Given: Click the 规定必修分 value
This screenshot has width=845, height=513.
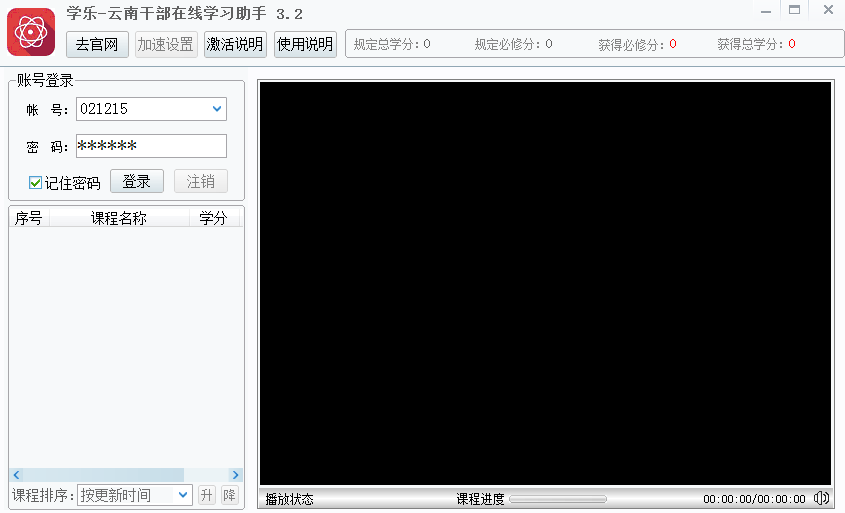Looking at the screenshot, I should [549, 44].
